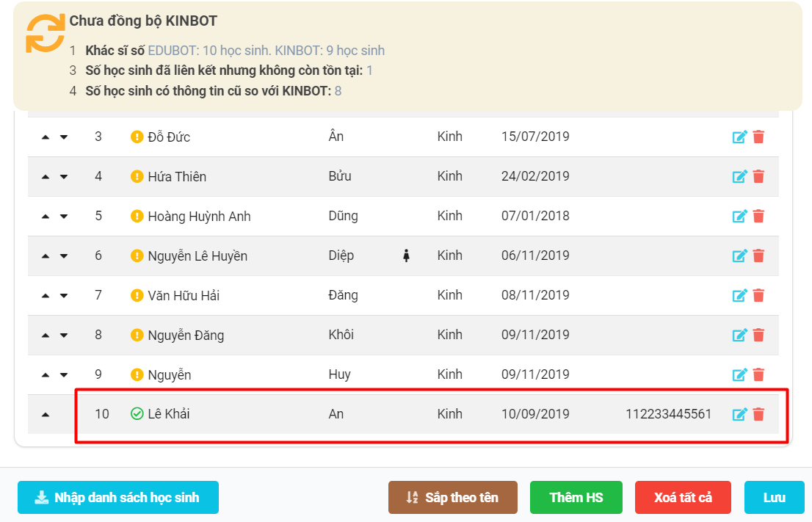Click green check status for Lê Khải
The width and height of the screenshot is (812, 522).
pyautogui.click(x=137, y=414)
